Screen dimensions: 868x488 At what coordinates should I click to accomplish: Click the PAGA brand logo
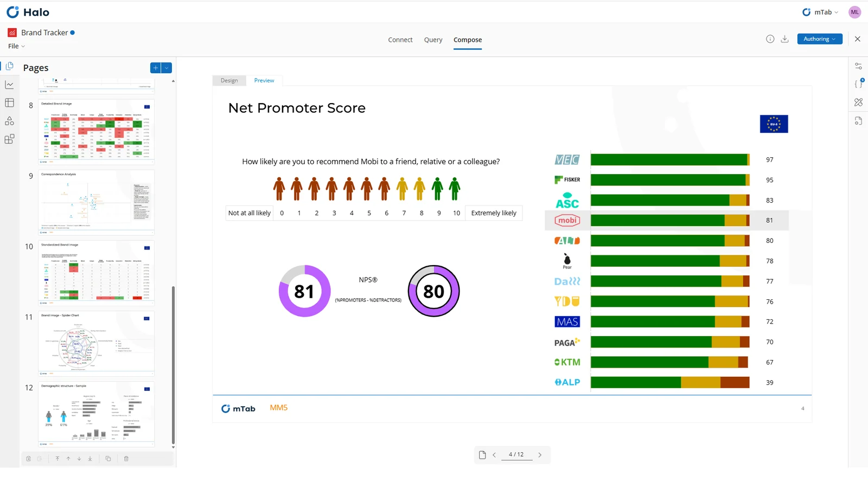pos(567,342)
